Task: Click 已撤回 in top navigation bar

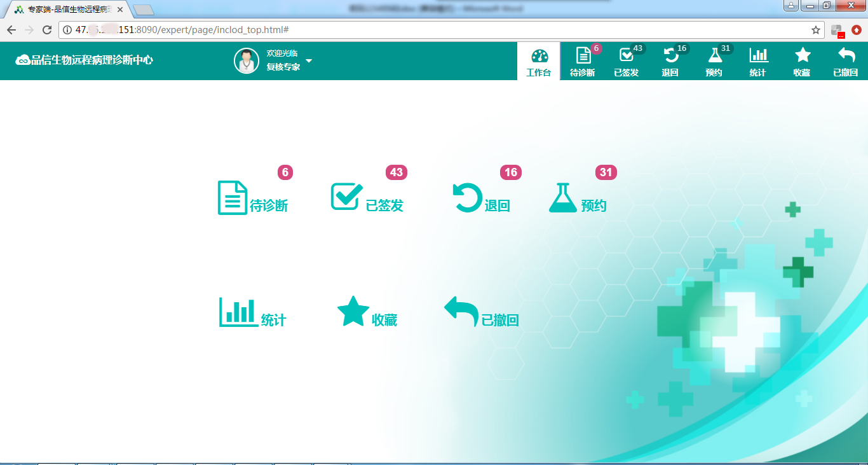Action: pyautogui.click(x=846, y=62)
